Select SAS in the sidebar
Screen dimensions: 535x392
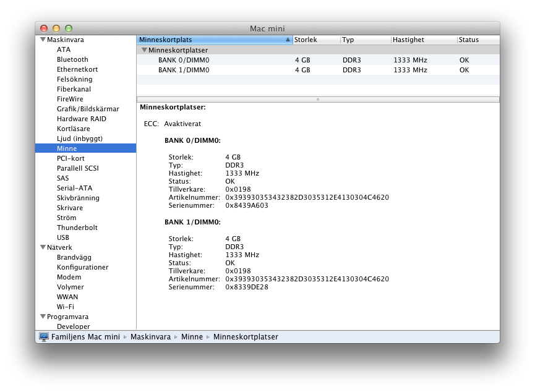pyautogui.click(x=63, y=178)
